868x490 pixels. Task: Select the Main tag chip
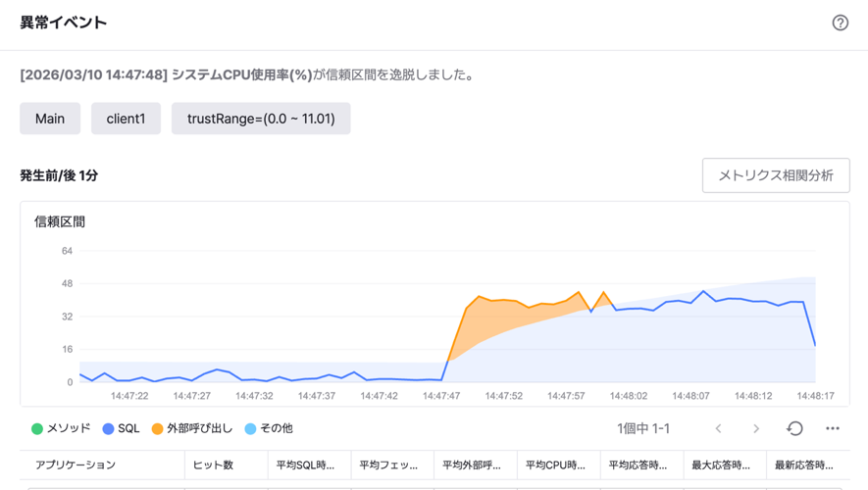pos(50,119)
